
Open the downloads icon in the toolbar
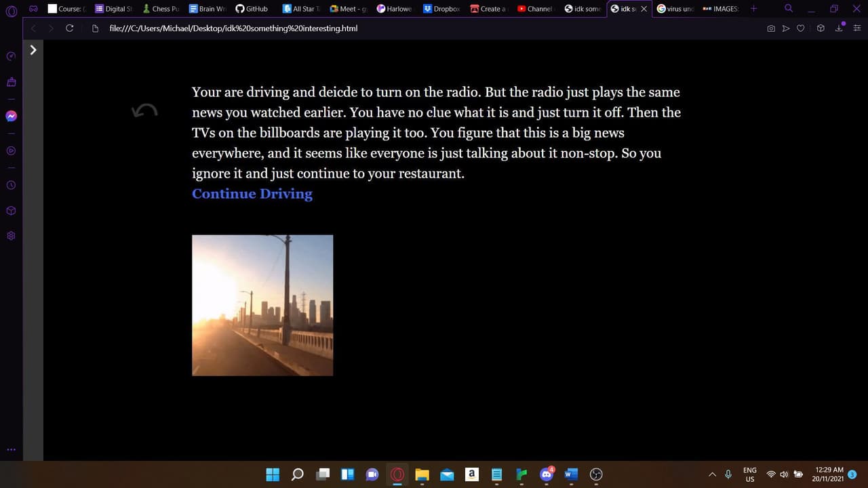(840, 28)
